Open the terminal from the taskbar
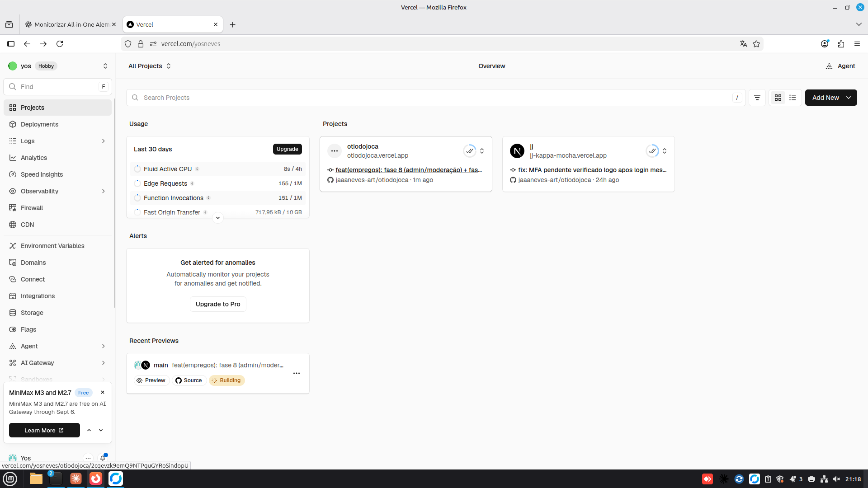The height and width of the screenshot is (488, 868). click(56, 479)
